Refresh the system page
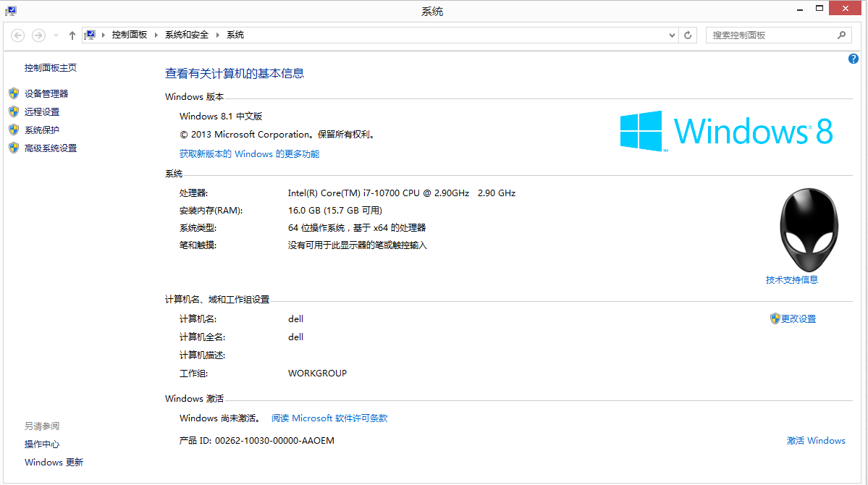Image resolution: width=868 pixels, height=485 pixels. (688, 35)
